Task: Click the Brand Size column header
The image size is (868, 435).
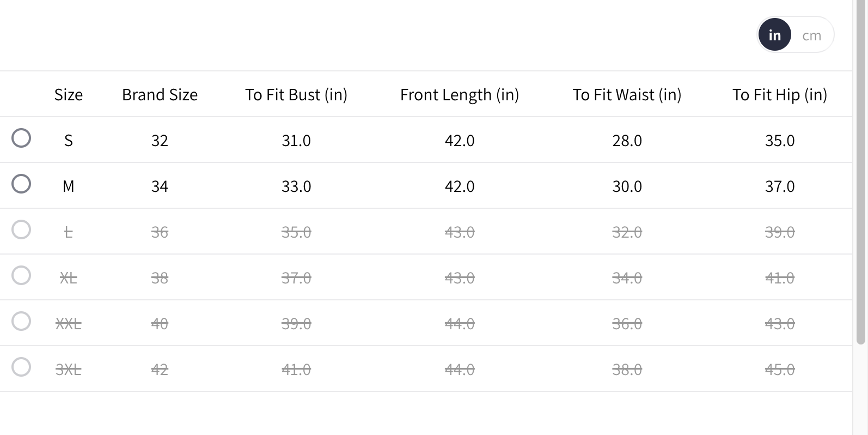Action: pos(160,95)
